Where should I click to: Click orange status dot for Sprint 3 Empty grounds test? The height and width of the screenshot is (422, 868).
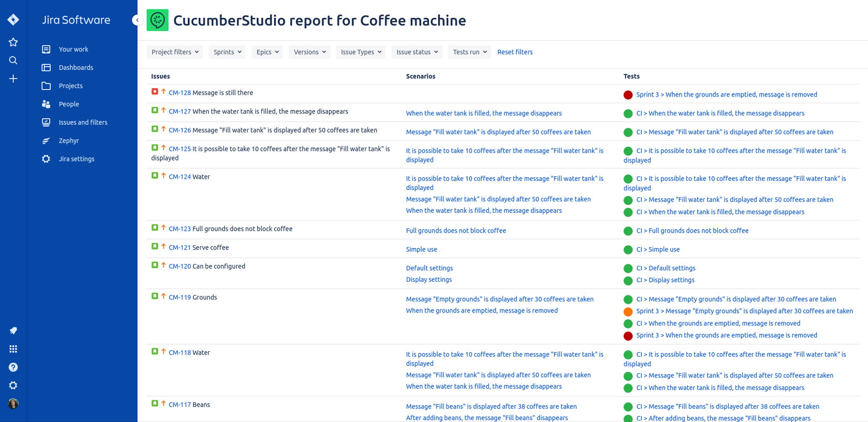pyautogui.click(x=628, y=311)
